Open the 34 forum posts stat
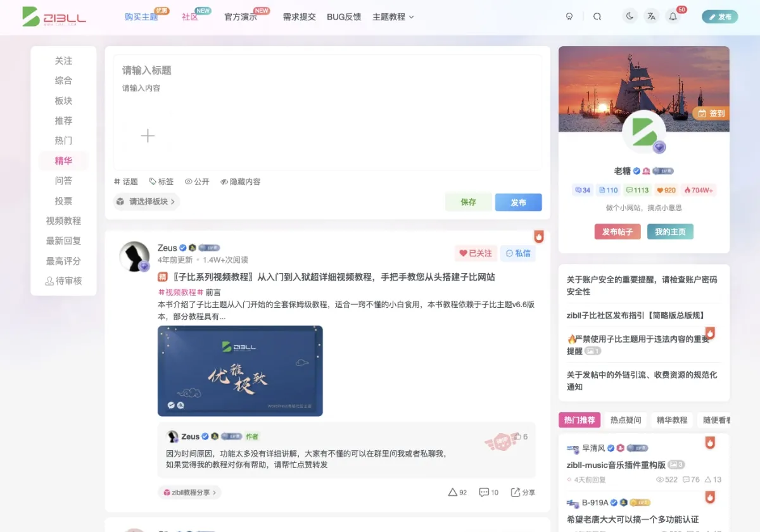The image size is (760, 532). [582, 190]
